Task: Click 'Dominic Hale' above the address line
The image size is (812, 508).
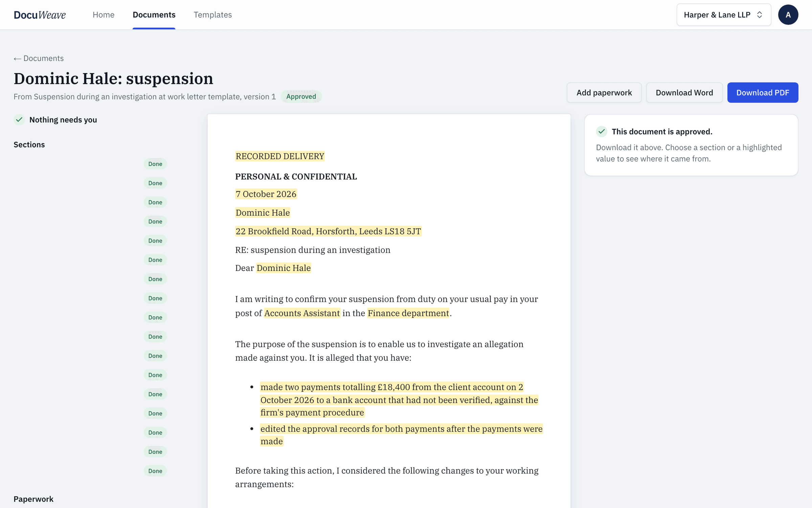Action: (263, 213)
